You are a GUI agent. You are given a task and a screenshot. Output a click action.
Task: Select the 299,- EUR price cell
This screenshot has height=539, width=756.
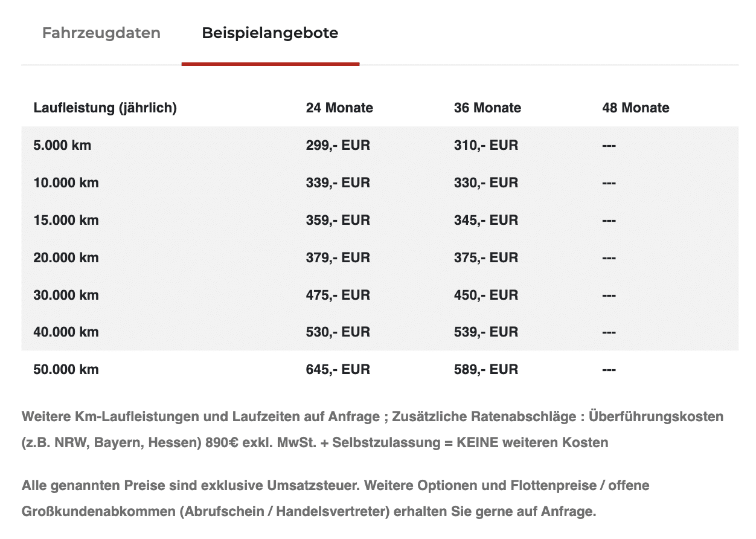pos(338,146)
